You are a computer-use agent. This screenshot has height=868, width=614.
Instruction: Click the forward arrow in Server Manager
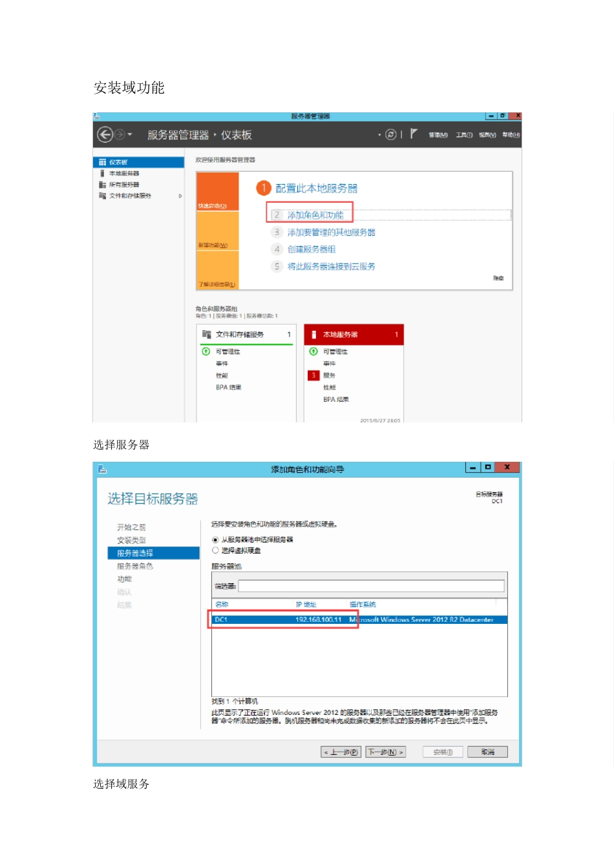point(120,134)
